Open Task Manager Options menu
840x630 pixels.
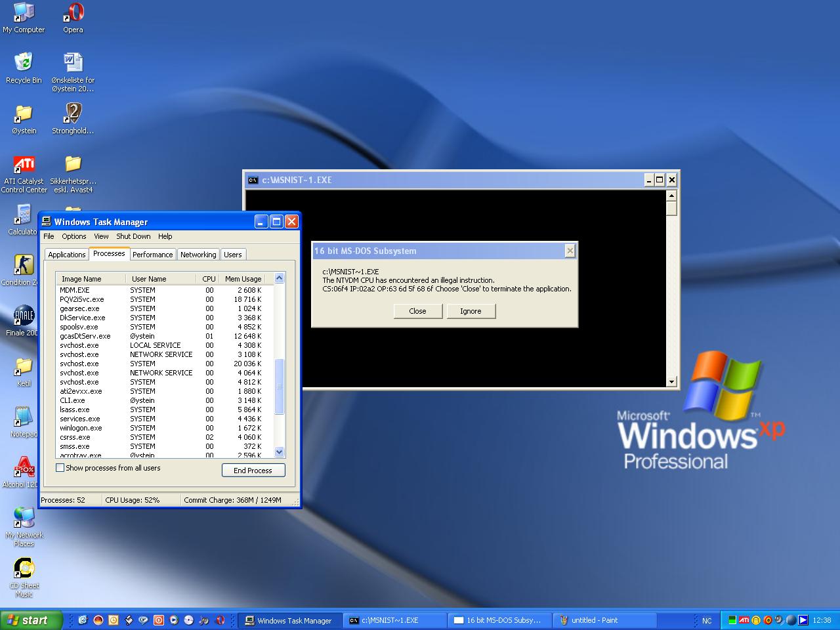pos(74,236)
